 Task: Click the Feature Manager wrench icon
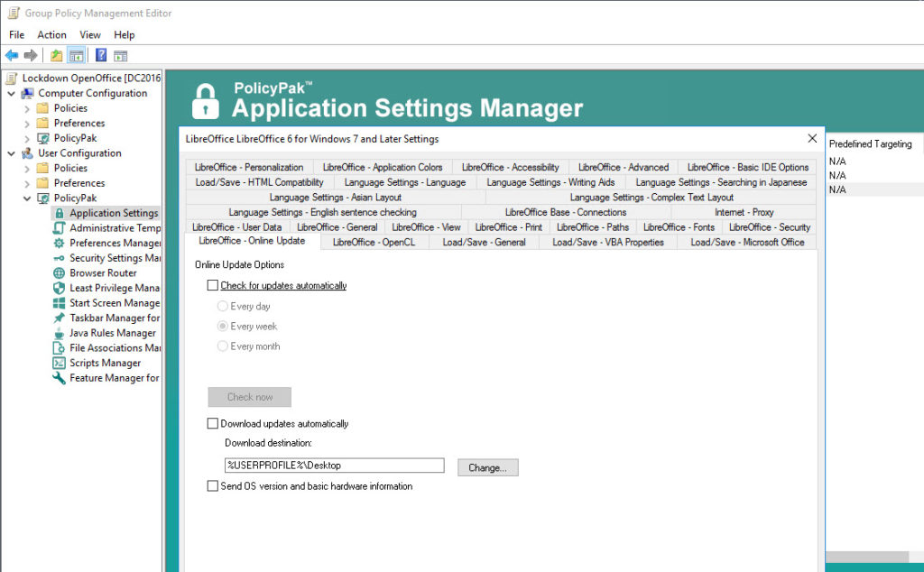[59, 378]
